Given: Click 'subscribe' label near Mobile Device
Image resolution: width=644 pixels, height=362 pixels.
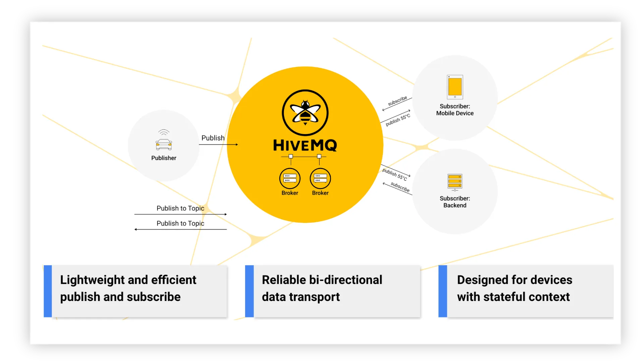Looking at the screenshot, I should (397, 101).
